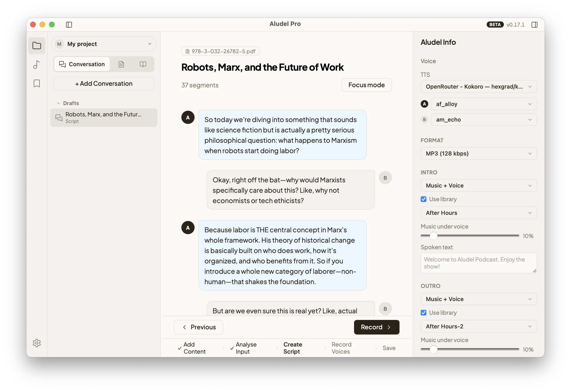Uncheck Intro Use library checkbox
Screen dimensions: 571x392
pyautogui.click(x=423, y=199)
